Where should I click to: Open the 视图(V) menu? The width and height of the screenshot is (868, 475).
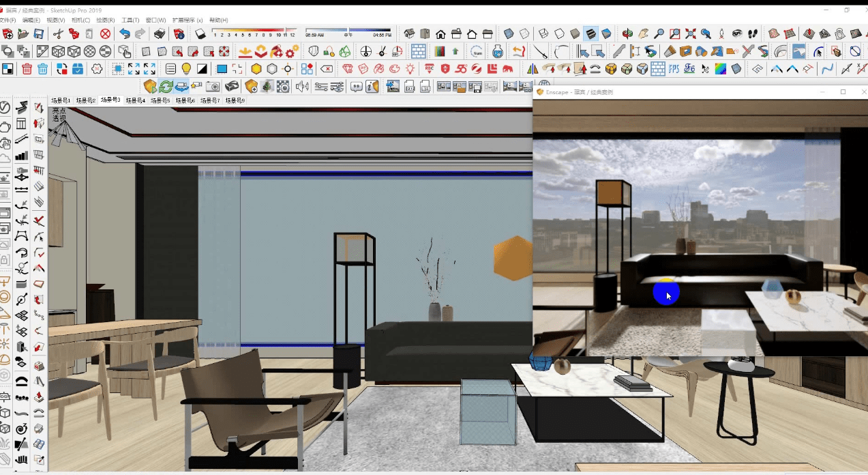(56, 20)
